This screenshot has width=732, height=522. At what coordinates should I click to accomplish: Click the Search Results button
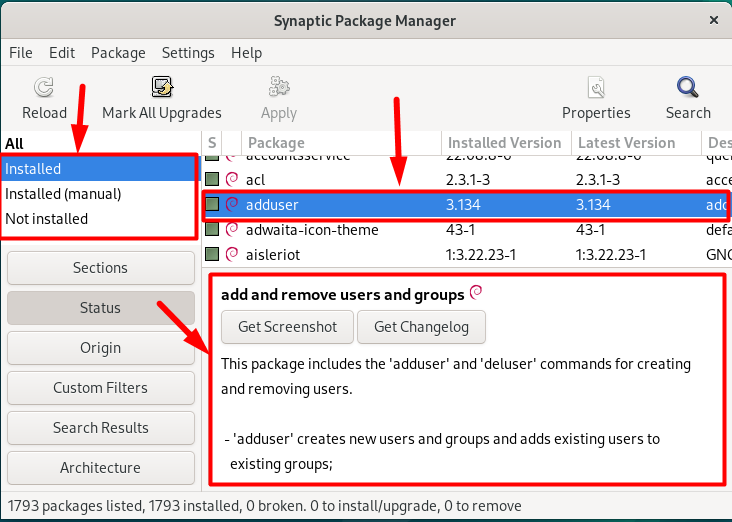tap(101, 428)
